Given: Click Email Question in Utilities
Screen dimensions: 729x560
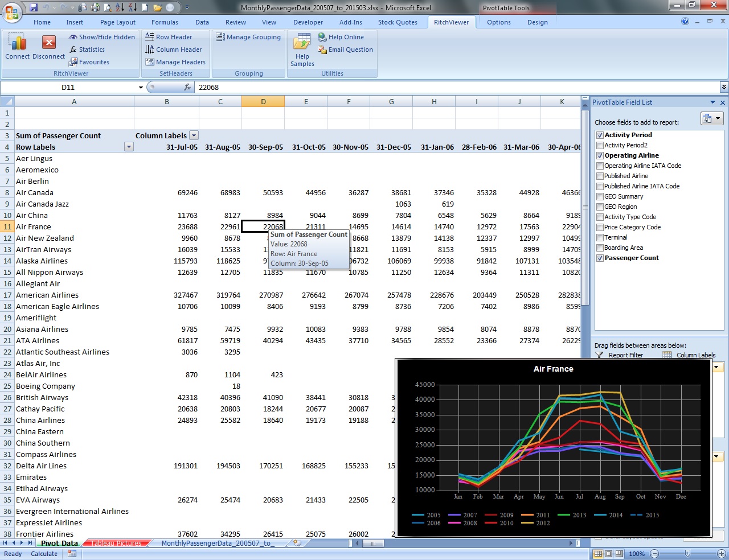Looking at the screenshot, I should (x=345, y=50).
